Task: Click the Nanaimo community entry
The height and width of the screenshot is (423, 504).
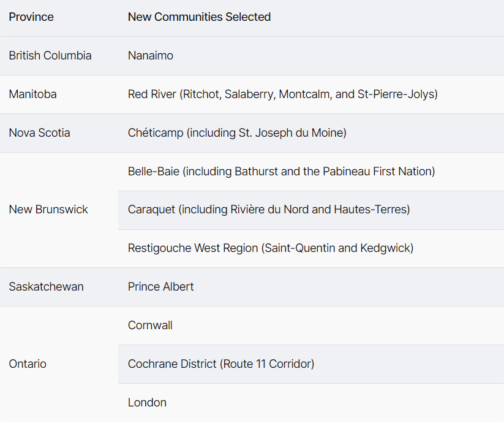Action: (151, 56)
